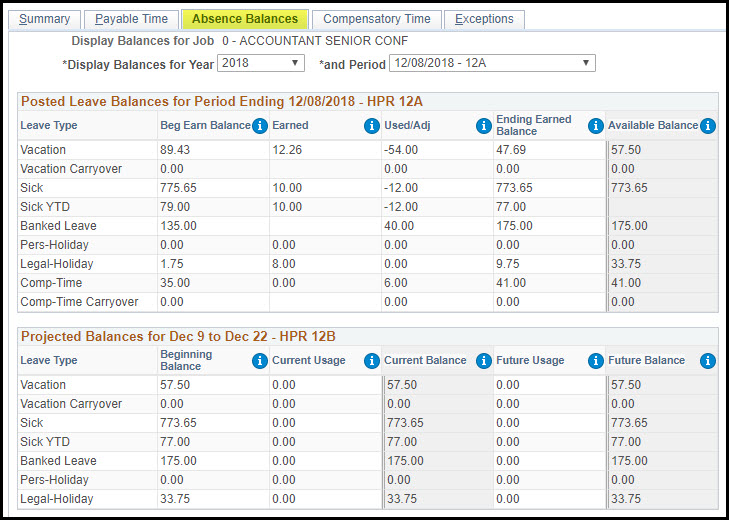Open info icon beside Earned column

372,126
